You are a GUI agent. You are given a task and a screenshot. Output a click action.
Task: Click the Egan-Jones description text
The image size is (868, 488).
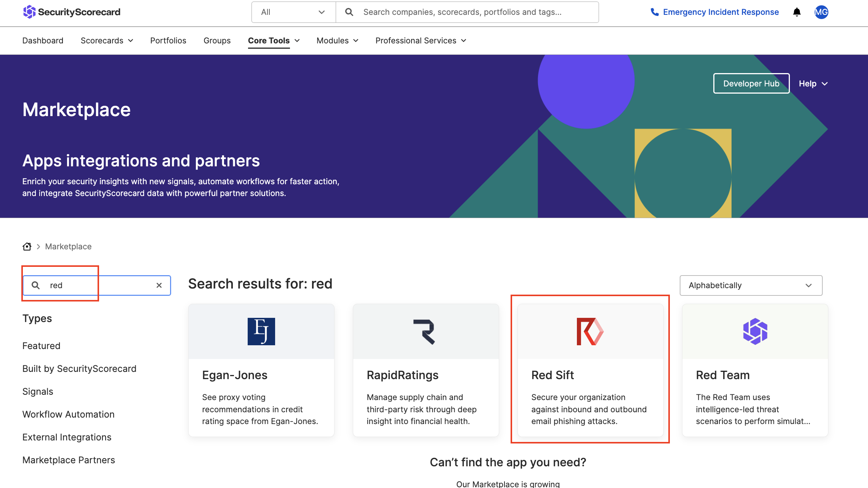click(260, 409)
